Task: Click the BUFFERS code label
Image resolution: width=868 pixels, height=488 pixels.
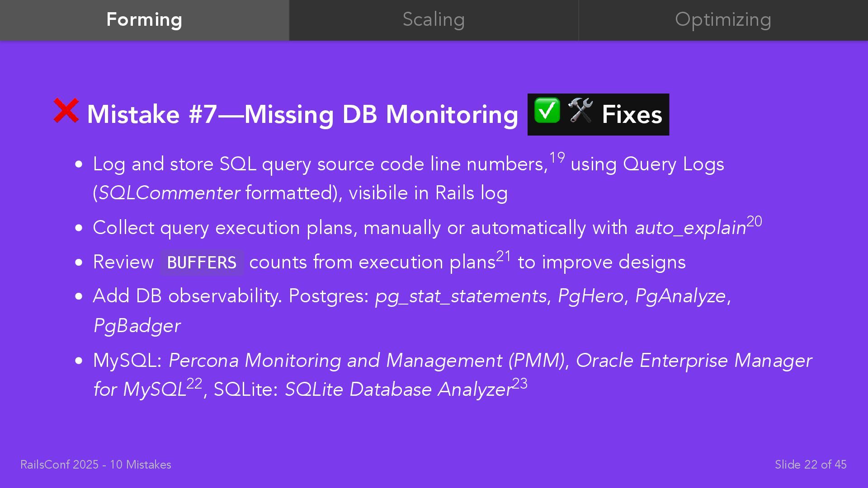Action: tap(202, 263)
